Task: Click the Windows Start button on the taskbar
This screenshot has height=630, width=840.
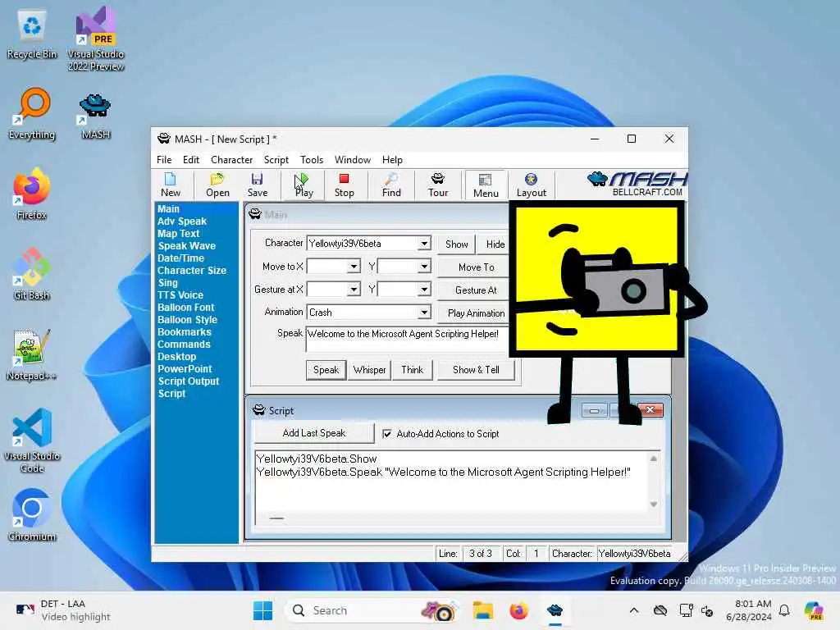Action: [x=262, y=610]
